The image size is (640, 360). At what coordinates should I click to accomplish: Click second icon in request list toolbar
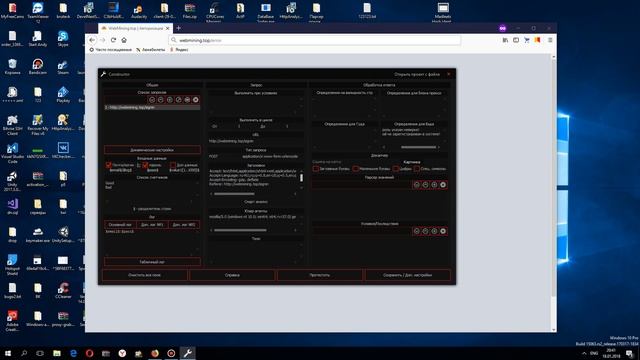[x=161, y=100]
